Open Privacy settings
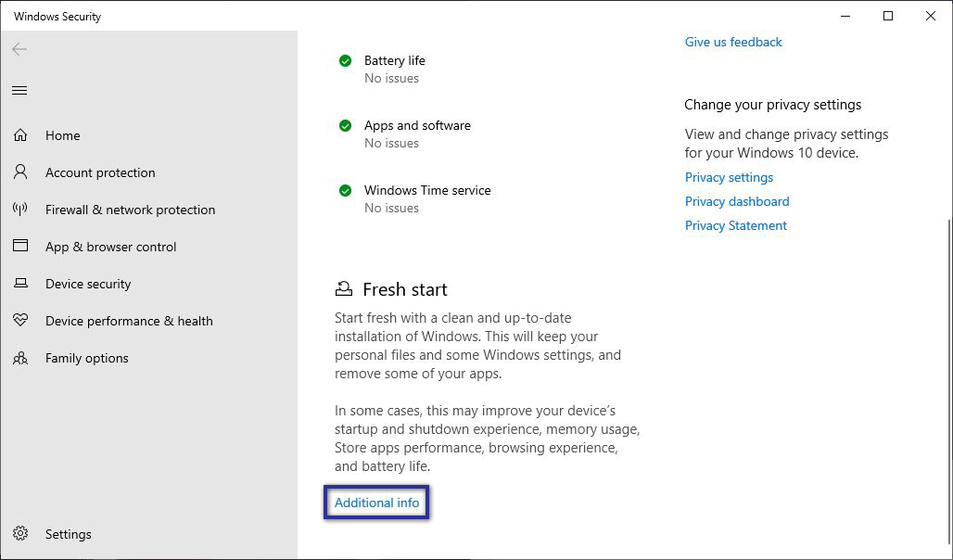This screenshot has width=953, height=560. pos(729,177)
